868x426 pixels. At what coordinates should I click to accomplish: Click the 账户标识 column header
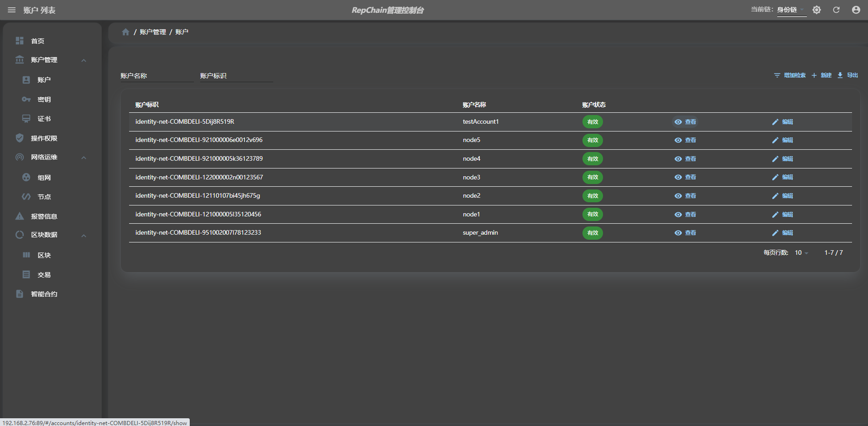coord(147,105)
